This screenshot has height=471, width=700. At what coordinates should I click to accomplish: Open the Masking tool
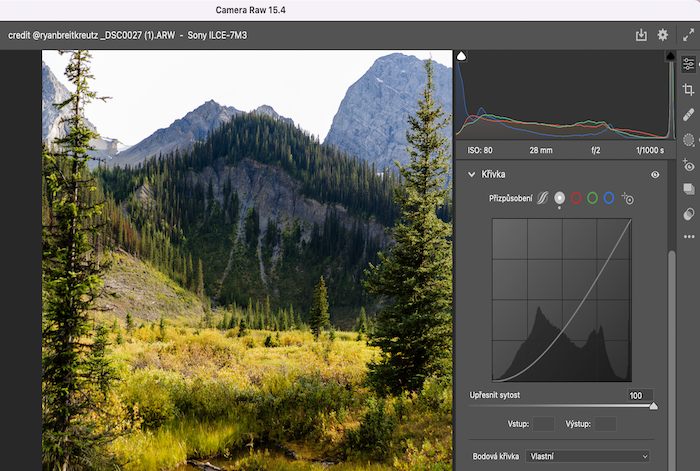[688, 140]
